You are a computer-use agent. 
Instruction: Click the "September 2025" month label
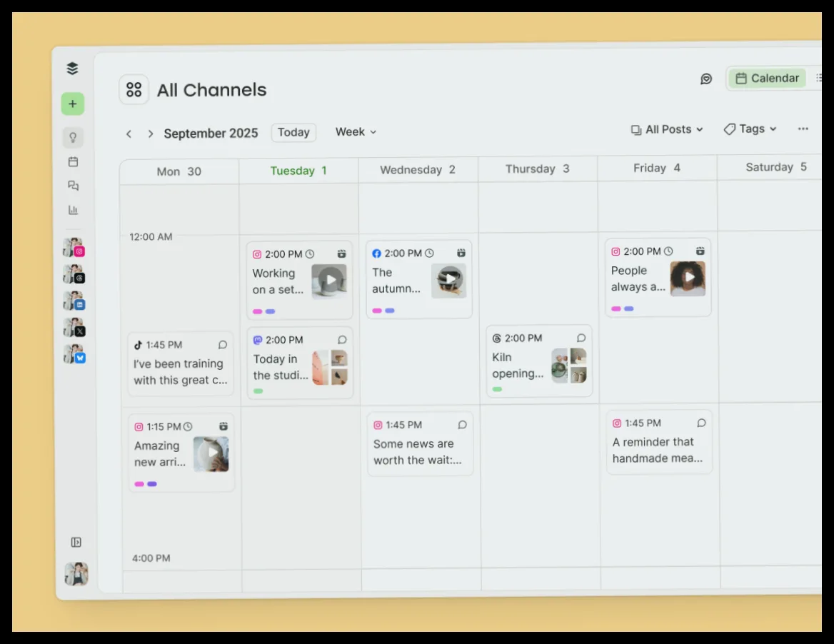point(211,133)
